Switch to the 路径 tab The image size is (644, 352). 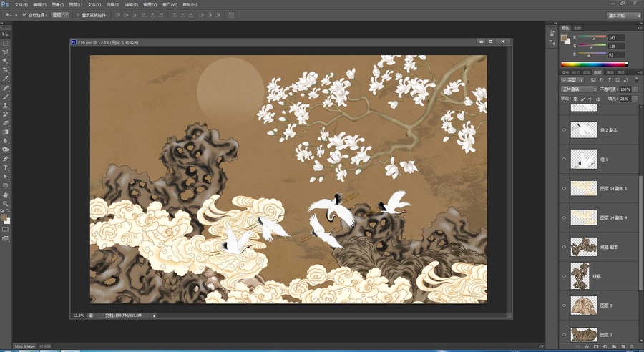621,72
